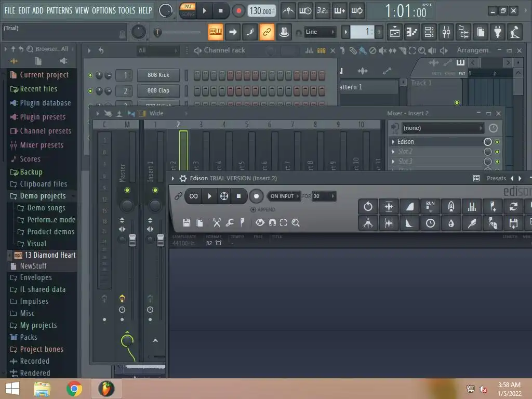Click Edison's zoom magnifier icon
The width and height of the screenshot is (532, 399).
coord(296,222)
